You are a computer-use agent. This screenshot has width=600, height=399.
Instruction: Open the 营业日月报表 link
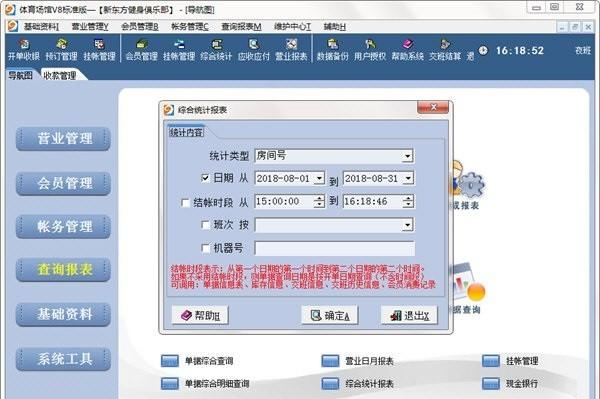[369, 361]
